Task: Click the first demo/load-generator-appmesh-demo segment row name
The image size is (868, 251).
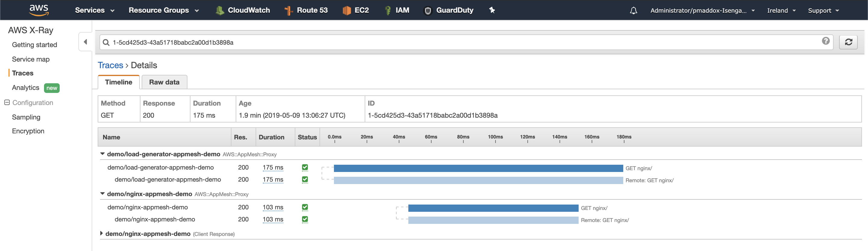Action: click(x=160, y=167)
